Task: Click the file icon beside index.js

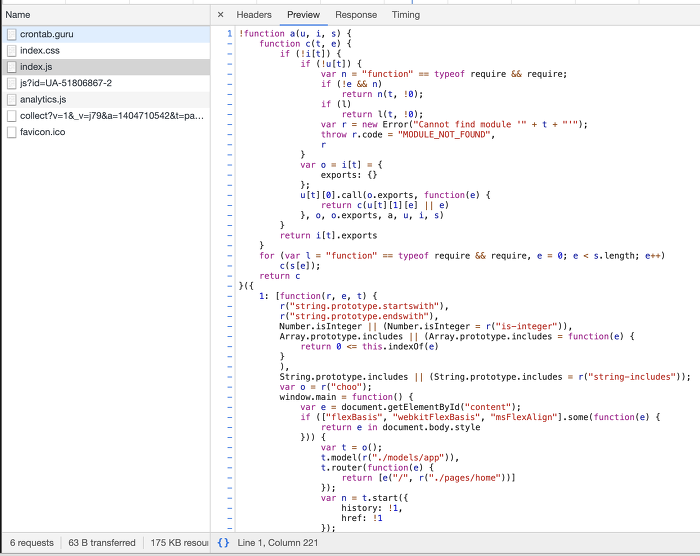Action: click(x=12, y=67)
